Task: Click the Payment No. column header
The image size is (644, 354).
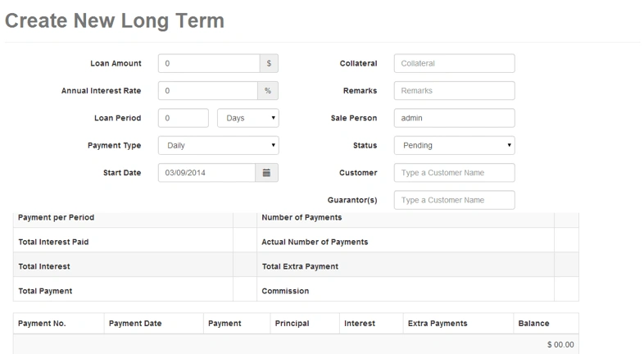Action: coord(42,324)
